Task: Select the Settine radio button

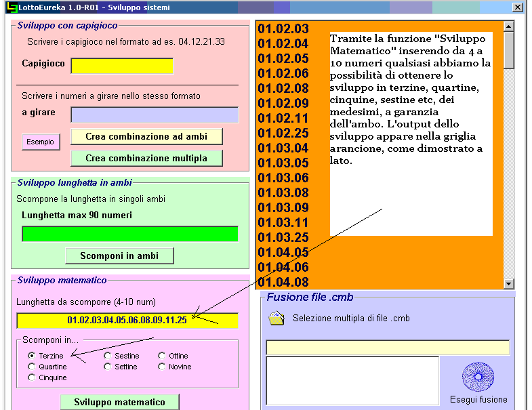Action: point(108,367)
